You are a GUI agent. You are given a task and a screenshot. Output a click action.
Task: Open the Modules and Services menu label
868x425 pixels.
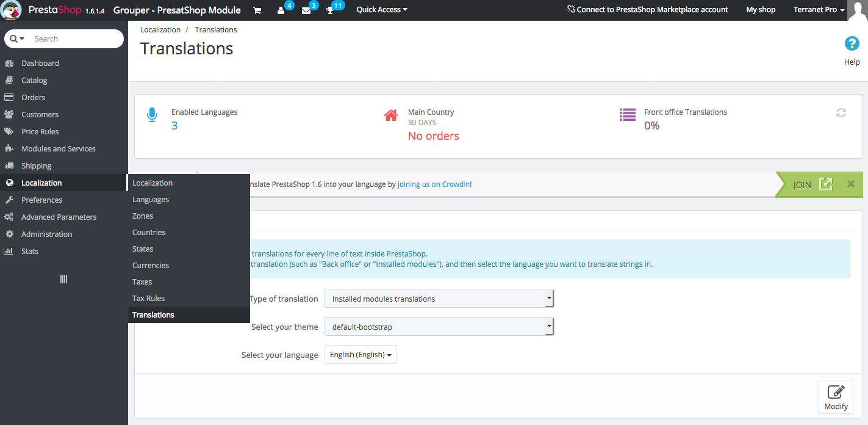(59, 149)
